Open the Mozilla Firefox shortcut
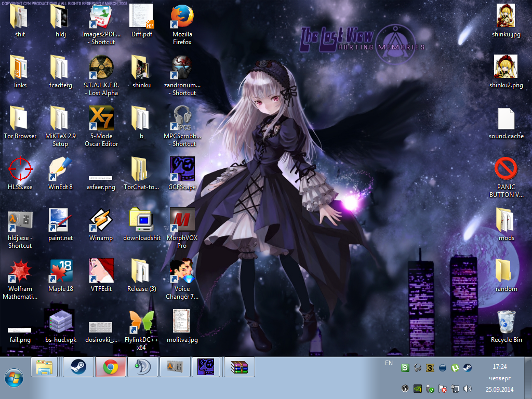The height and width of the screenshot is (399, 532). point(182,17)
